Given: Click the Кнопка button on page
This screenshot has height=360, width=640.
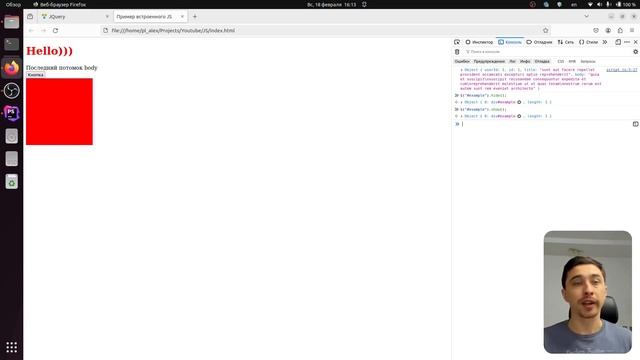Looking at the screenshot, I should coord(36,75).
